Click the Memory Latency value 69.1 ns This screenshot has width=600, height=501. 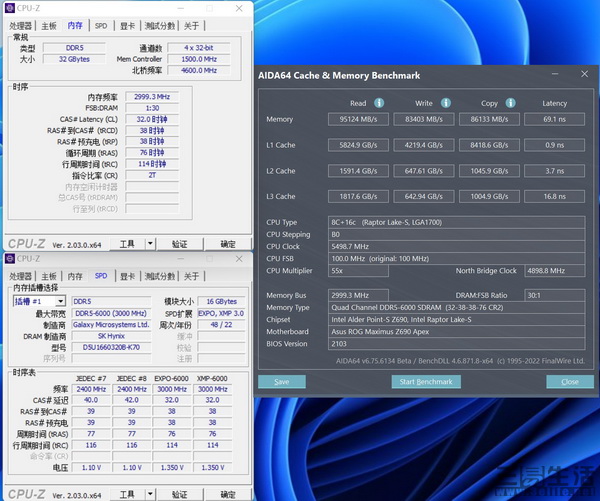[x=554, y=119]
